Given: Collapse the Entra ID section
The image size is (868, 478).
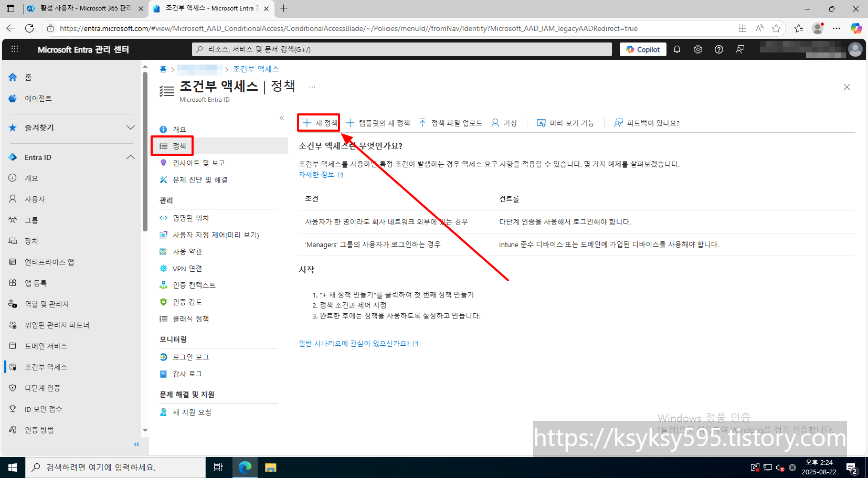Looking at the screenshot, I should 131,157.
